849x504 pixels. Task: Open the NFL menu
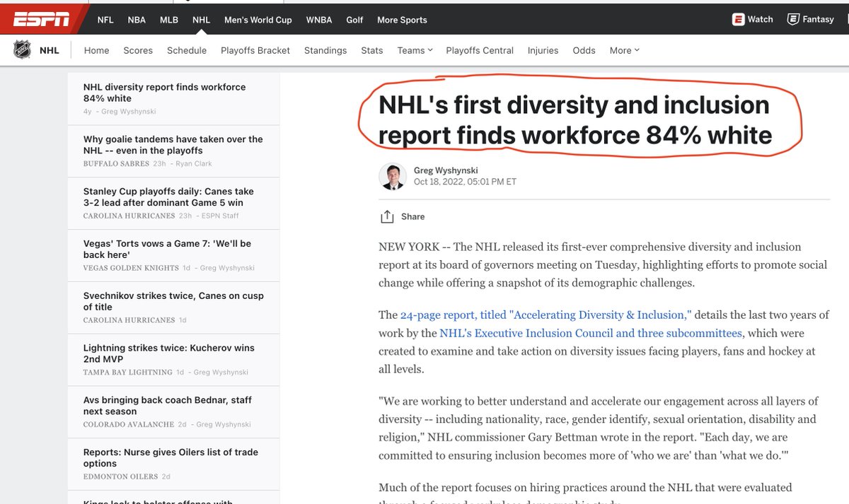pos(105,20)
